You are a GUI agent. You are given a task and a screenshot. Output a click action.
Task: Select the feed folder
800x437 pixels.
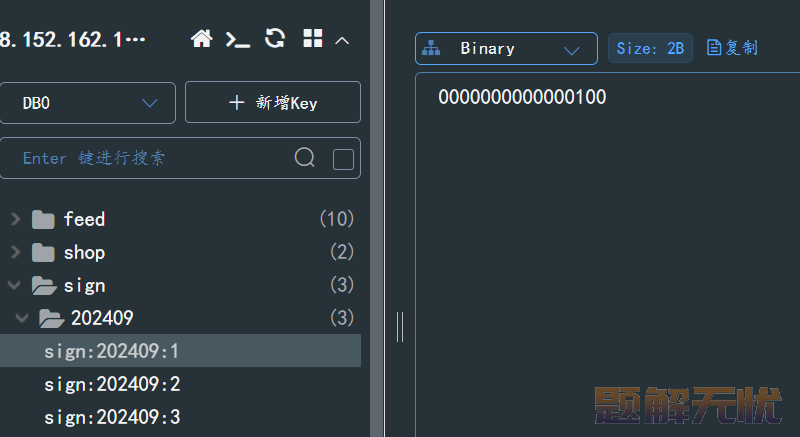point(84,219)
